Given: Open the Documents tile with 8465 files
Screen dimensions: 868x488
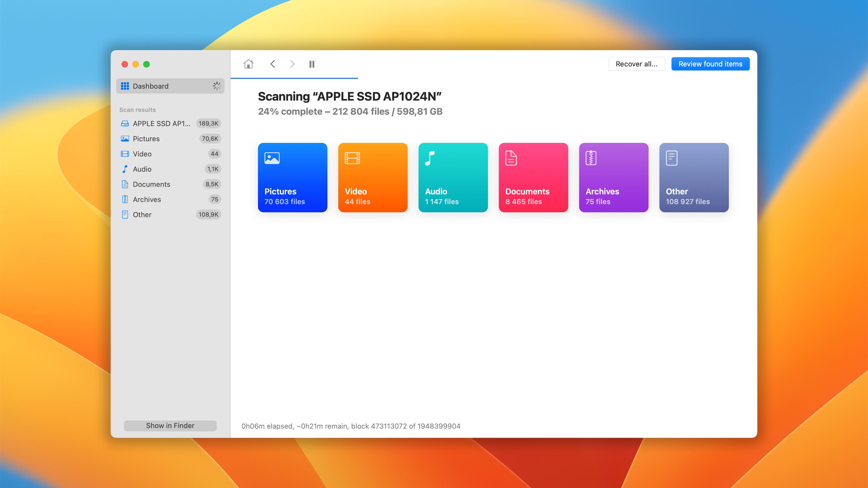Looking at the screenshot, I should (x=533, y=178).
